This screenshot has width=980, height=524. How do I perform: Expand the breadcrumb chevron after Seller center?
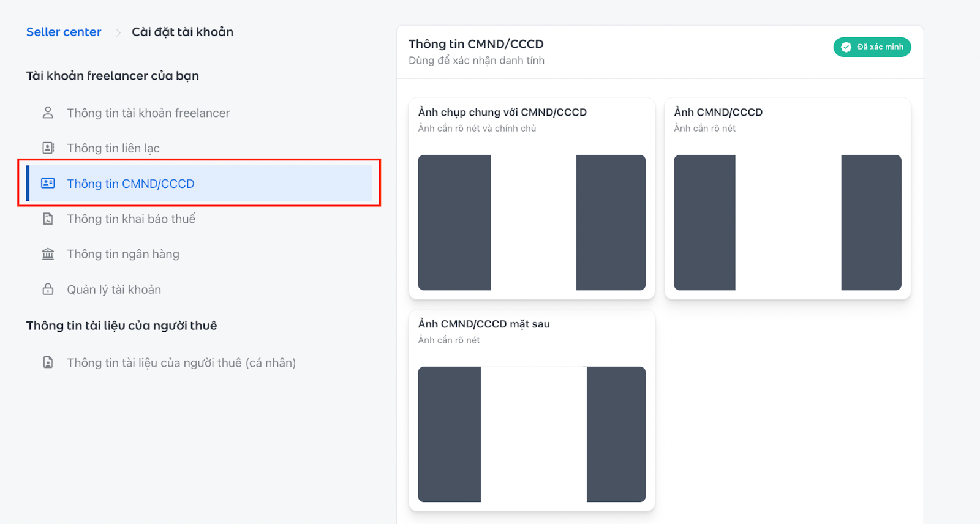coord(117,32)
